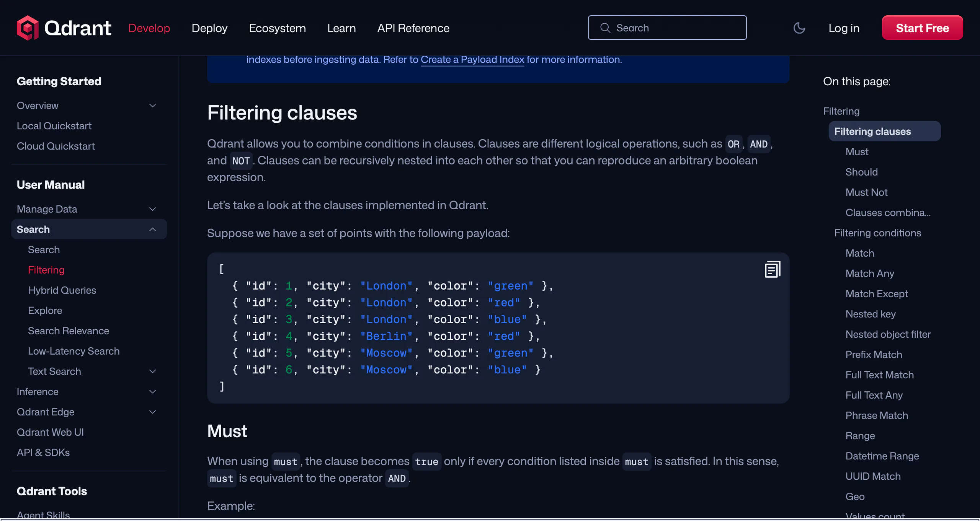Open Explore sidebar page
The image size is (980, 521).
coord(45,311)
